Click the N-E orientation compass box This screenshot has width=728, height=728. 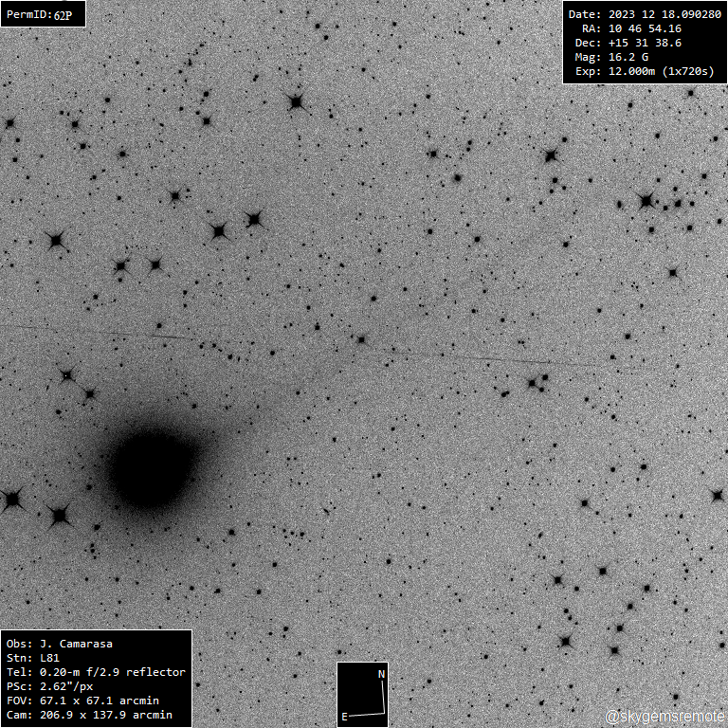pos(363,695)
